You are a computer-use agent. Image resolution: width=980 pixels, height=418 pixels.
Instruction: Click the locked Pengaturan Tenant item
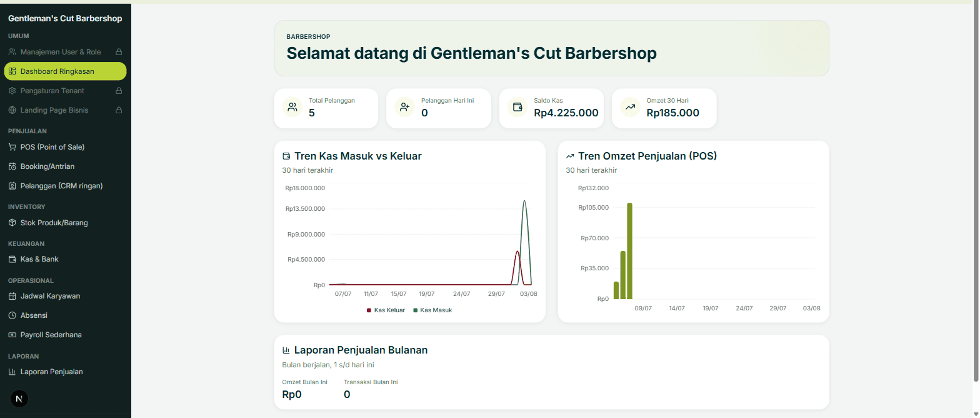click(65, 91)
